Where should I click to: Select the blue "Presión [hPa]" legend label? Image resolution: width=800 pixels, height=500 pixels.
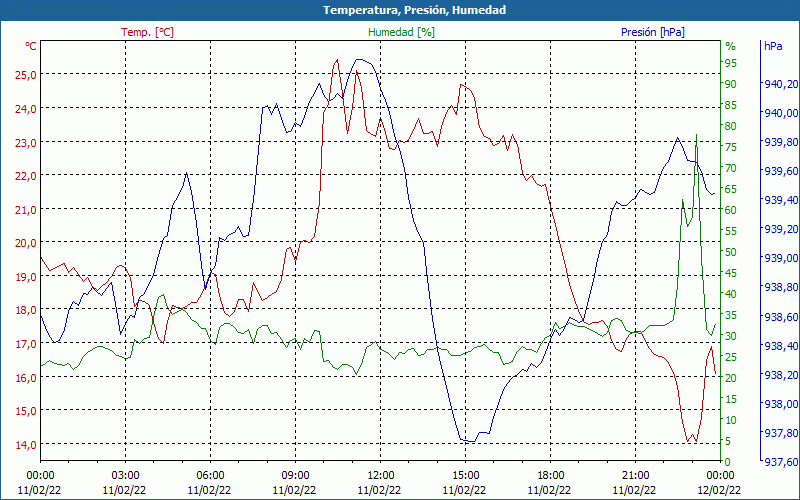pos(653,32)
